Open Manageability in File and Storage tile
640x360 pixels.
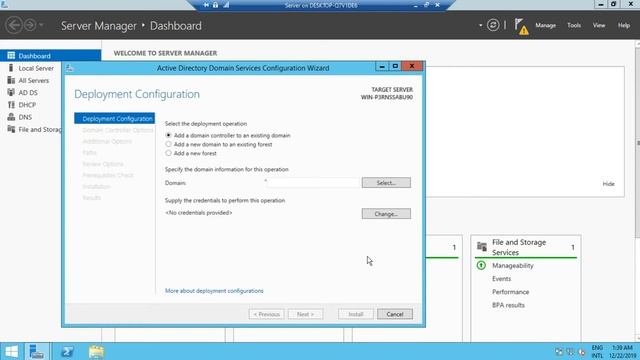coord(513,266)
